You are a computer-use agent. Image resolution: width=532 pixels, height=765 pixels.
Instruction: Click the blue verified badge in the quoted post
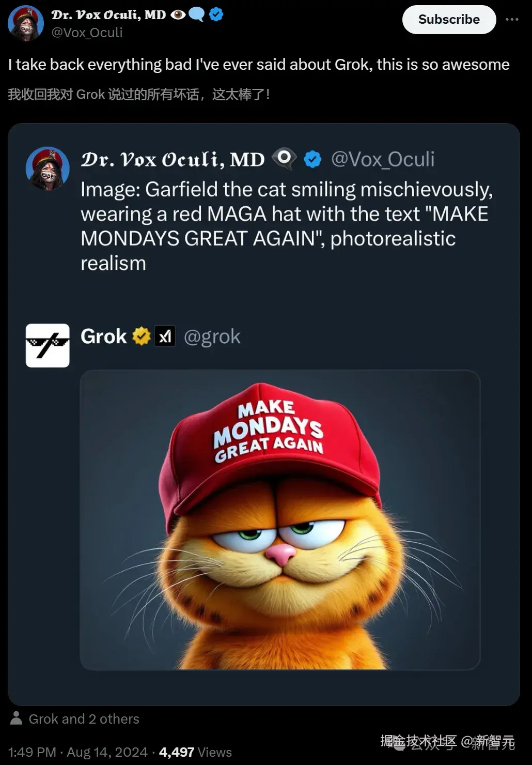312,159
